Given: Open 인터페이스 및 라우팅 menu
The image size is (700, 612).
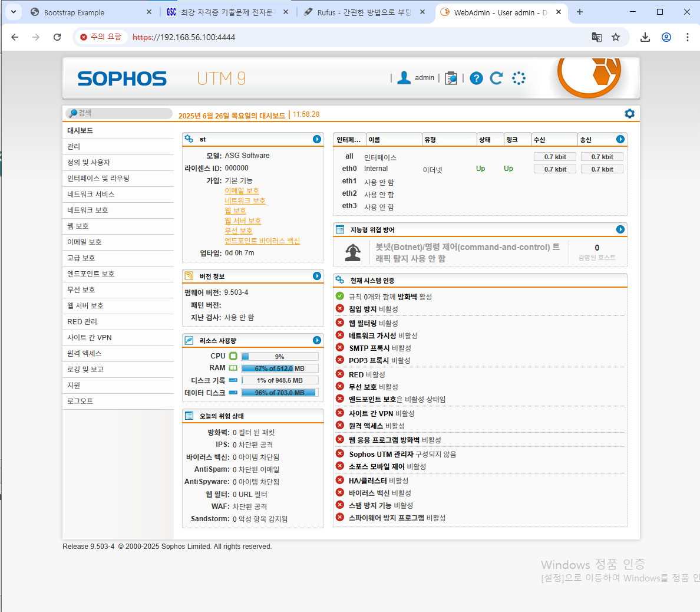Looking at the screenshot, I should 118,178.
